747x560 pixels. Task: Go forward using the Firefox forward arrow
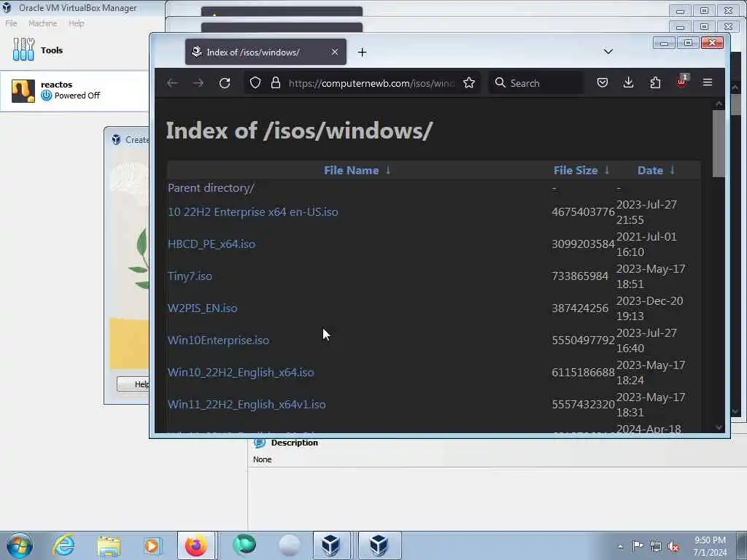click(x=198, y=83)
